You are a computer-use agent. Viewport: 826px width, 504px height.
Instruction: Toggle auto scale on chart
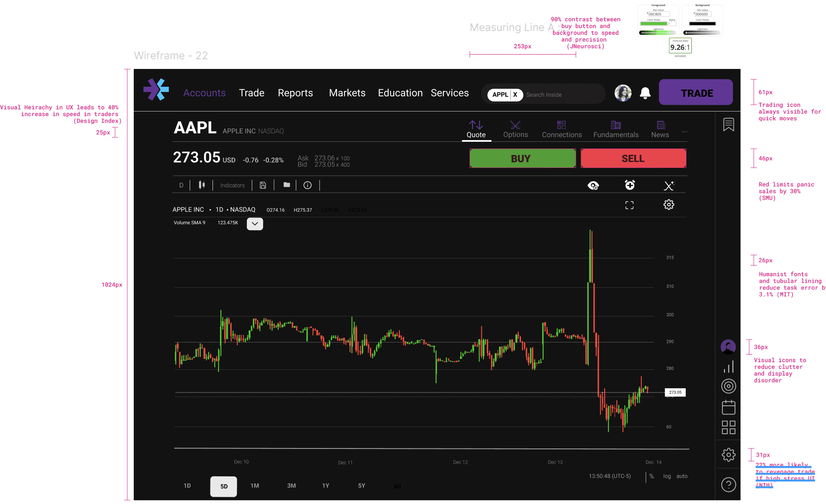click(682, 476)
